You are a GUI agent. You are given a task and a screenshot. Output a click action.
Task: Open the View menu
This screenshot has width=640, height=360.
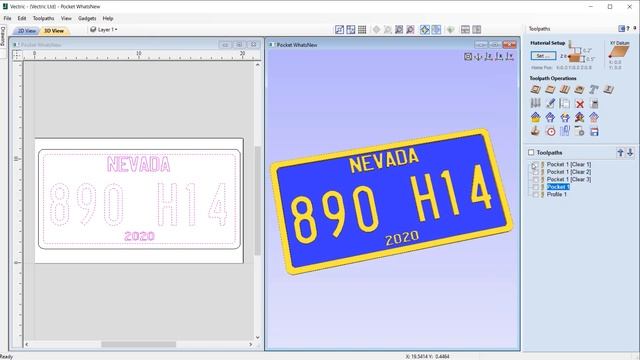(x=66, y=18)
